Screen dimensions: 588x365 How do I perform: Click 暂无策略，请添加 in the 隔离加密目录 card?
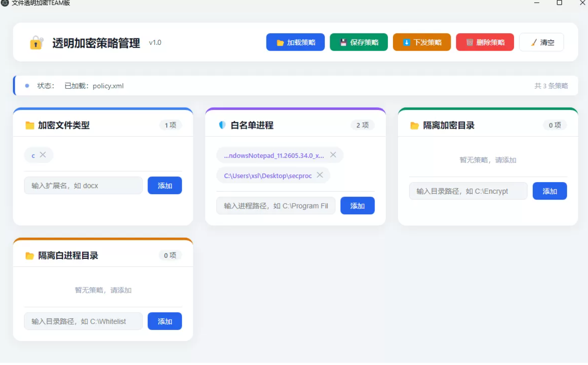[x=488, y=160]
